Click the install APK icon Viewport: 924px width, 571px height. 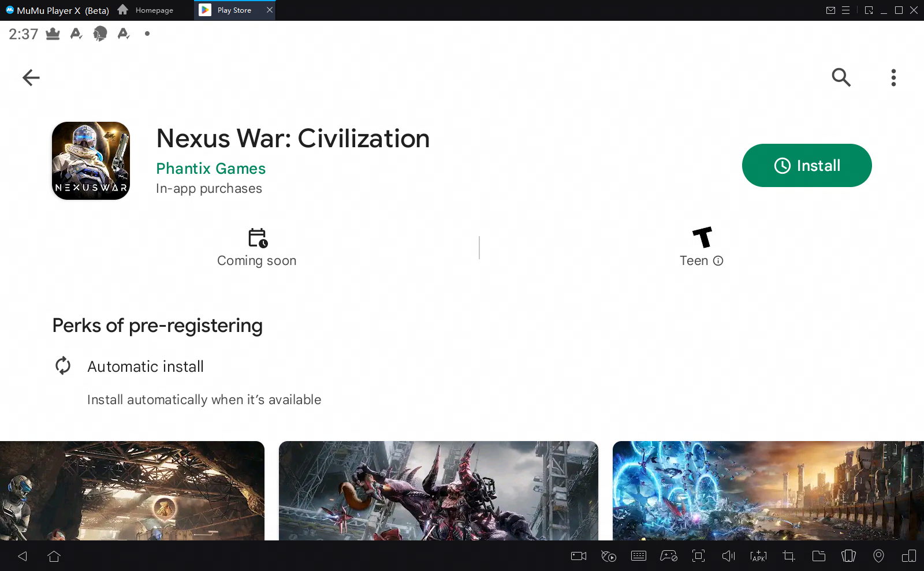tap(758, 556)
